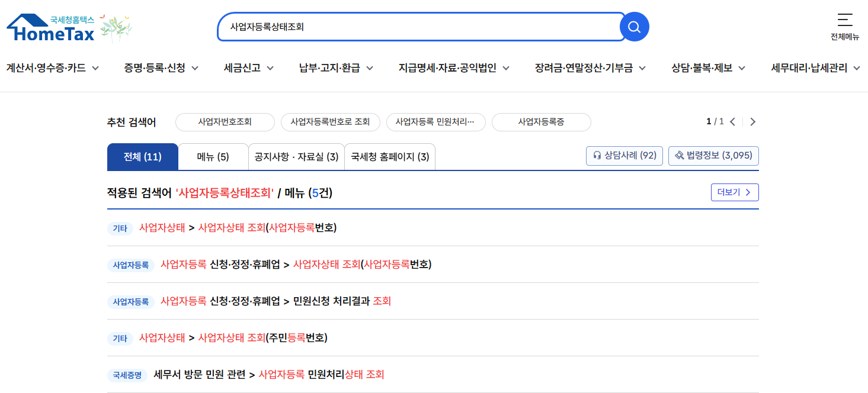Select the 전체 (11) tab
This screenshot has height=393, width=868.
tap(142, 157)
